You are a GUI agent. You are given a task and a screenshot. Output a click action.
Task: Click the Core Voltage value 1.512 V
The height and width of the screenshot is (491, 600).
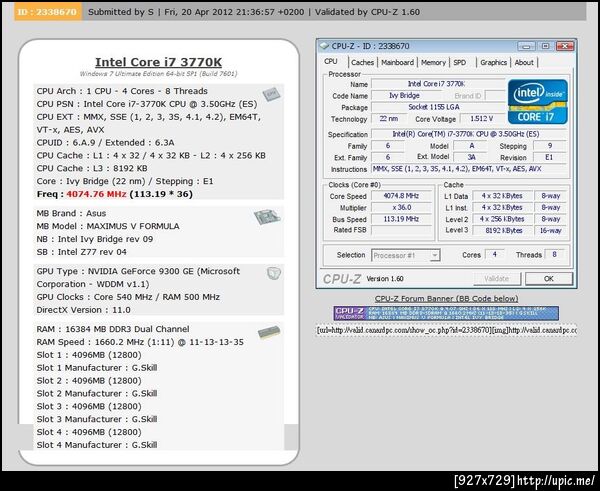(x=481, y=119)
